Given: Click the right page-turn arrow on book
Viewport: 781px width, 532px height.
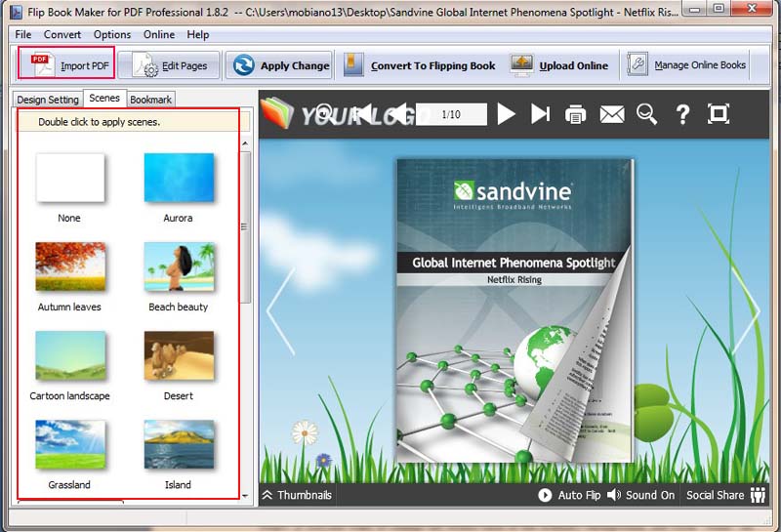Looking at the screenshot, I should pos(747,311).
